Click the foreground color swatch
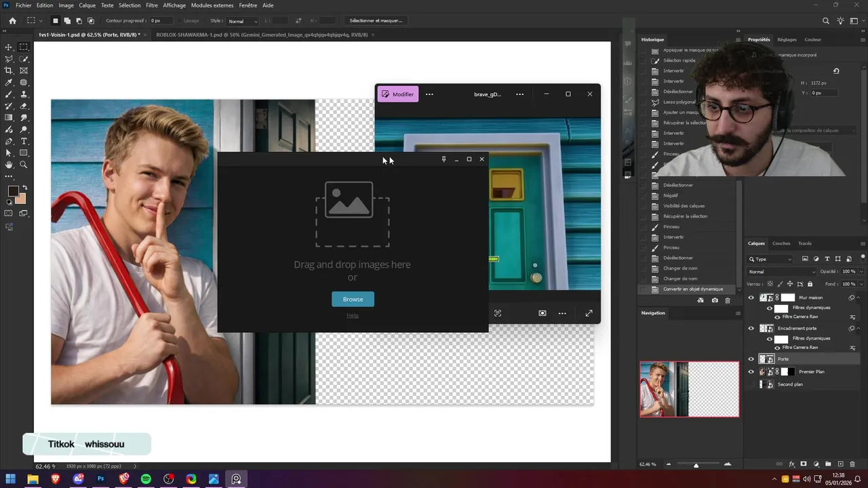Image resolution: width=868 pixels, height=488 pixels. coord(13,191)
